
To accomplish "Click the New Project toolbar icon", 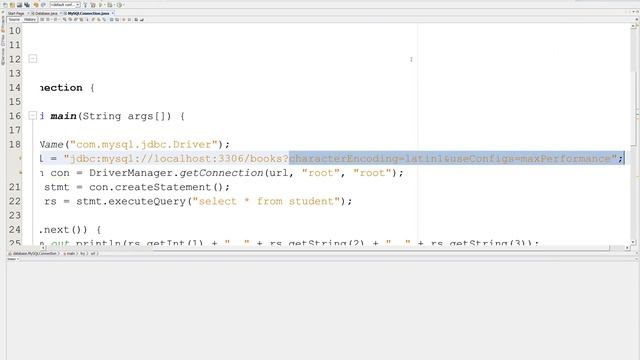I will [12, 5].
